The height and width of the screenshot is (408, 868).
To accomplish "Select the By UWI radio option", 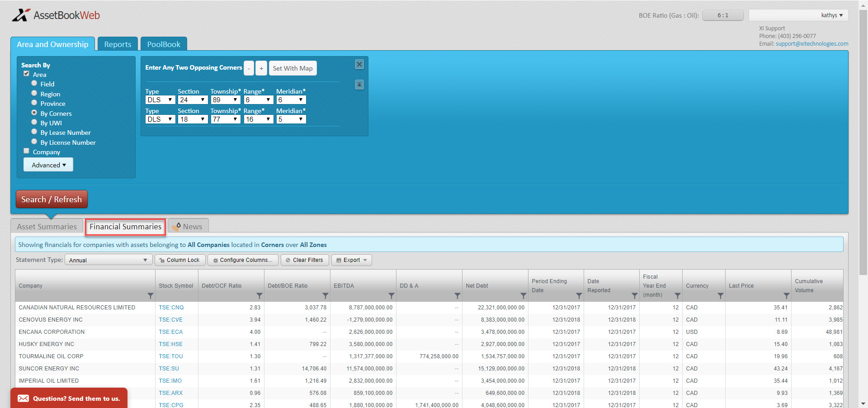I will pos(34,122).
